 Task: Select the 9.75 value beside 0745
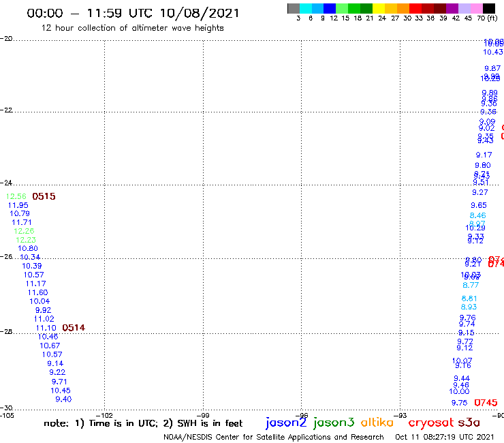pos(459,403)
